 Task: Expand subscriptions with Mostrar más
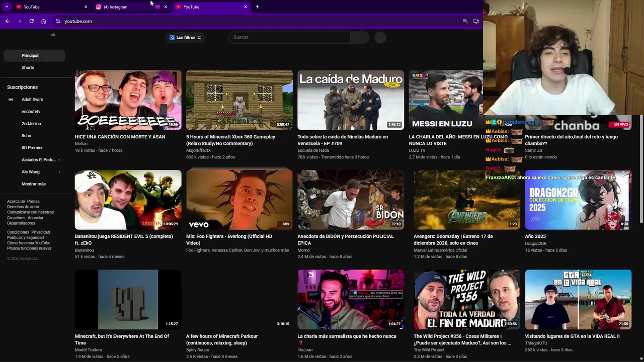34,184
